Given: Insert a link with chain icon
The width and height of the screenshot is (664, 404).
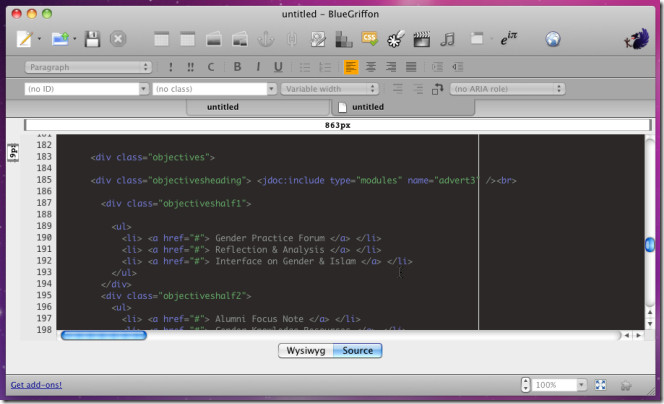Looking at the screenshot, I should coord(291,39).
